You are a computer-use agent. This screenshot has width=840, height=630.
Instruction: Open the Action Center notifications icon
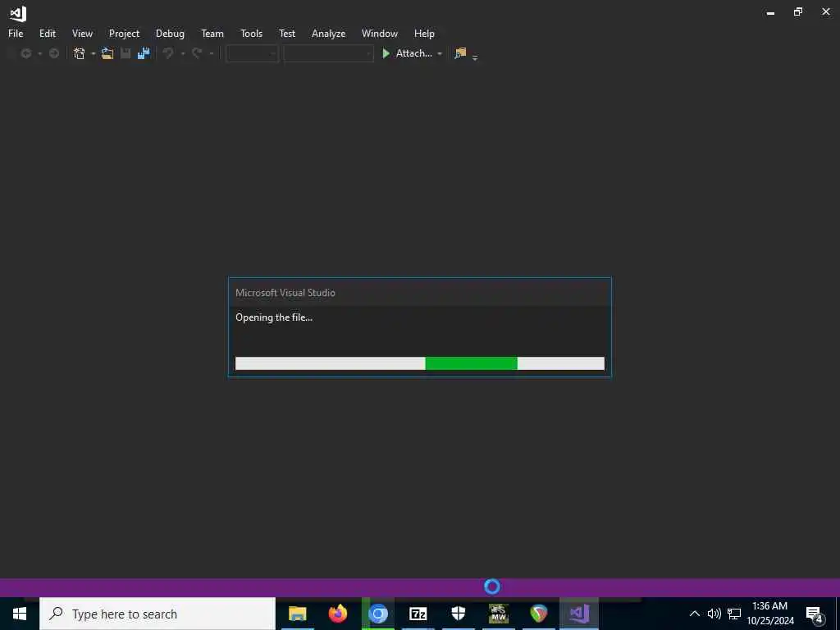pyautogui.click(x=815, y=614)
